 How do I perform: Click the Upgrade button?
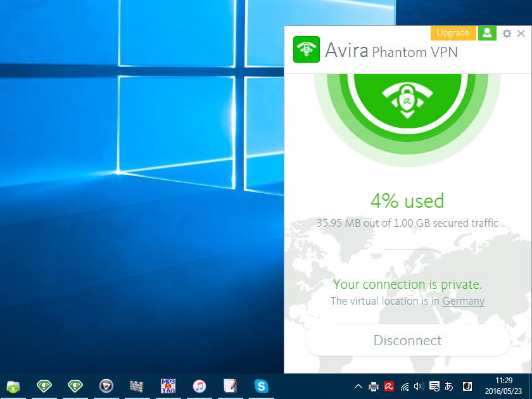tap(453, 32)
